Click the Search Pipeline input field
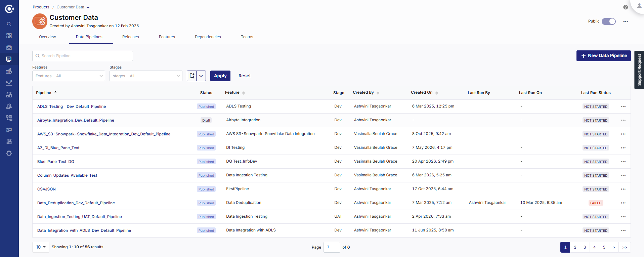The height and width of the screenshot is (257, 644). point(83,56)
